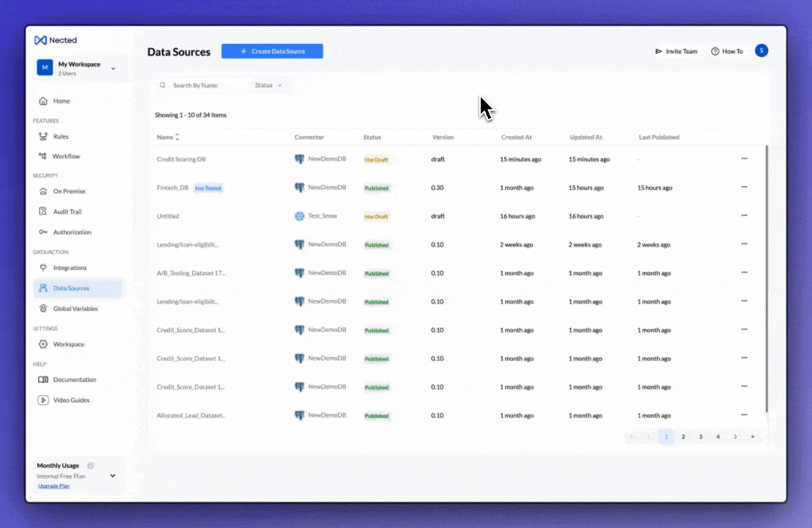Go to Authorization key icon
The image size is (812, 528).
pos(43,232)
